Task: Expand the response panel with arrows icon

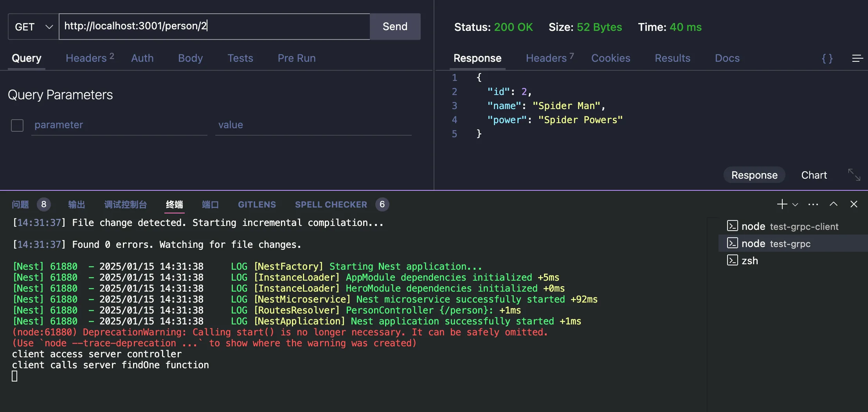Action: [854, 175]
